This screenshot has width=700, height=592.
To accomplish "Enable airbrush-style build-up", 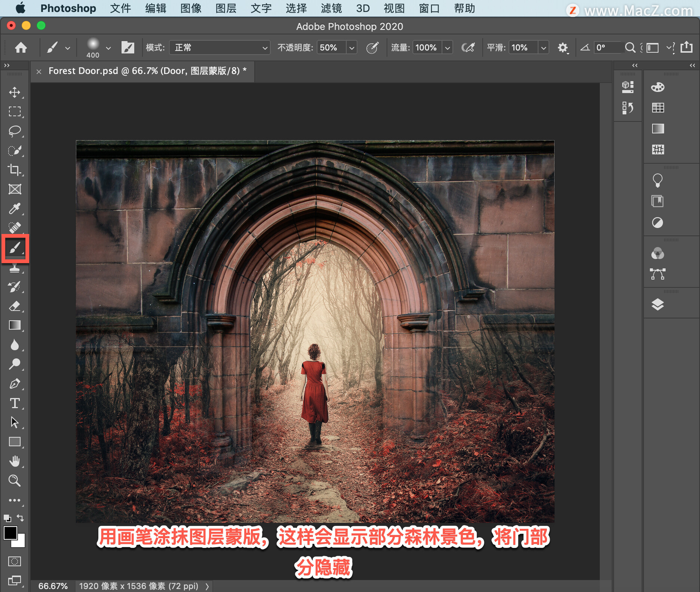I will pos(468,47).
